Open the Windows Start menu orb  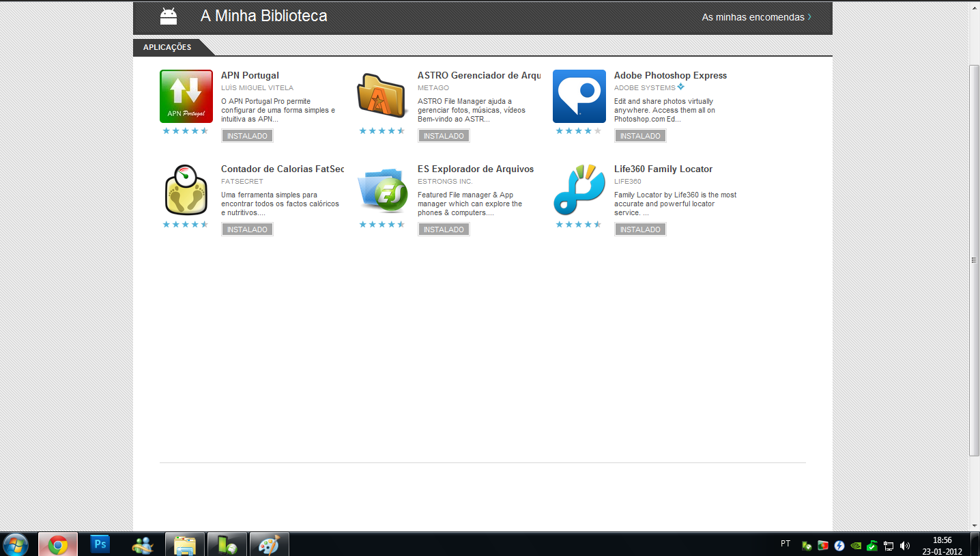point(16,544)
